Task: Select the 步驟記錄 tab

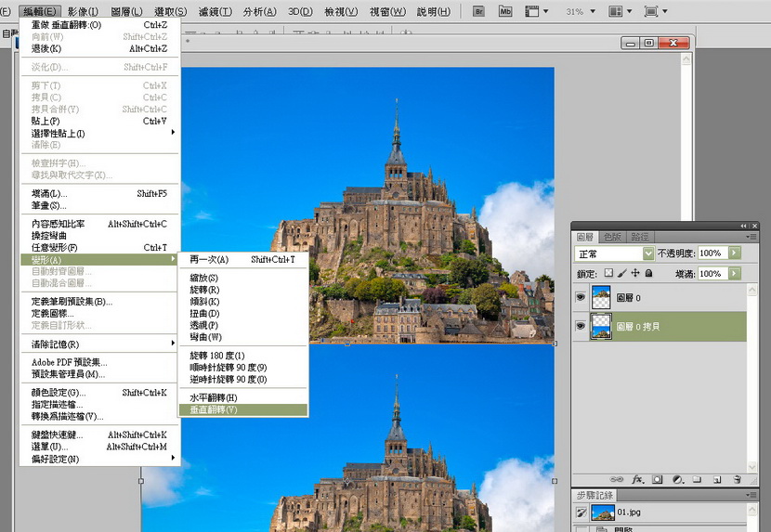Action: click(x=595, y=495)
